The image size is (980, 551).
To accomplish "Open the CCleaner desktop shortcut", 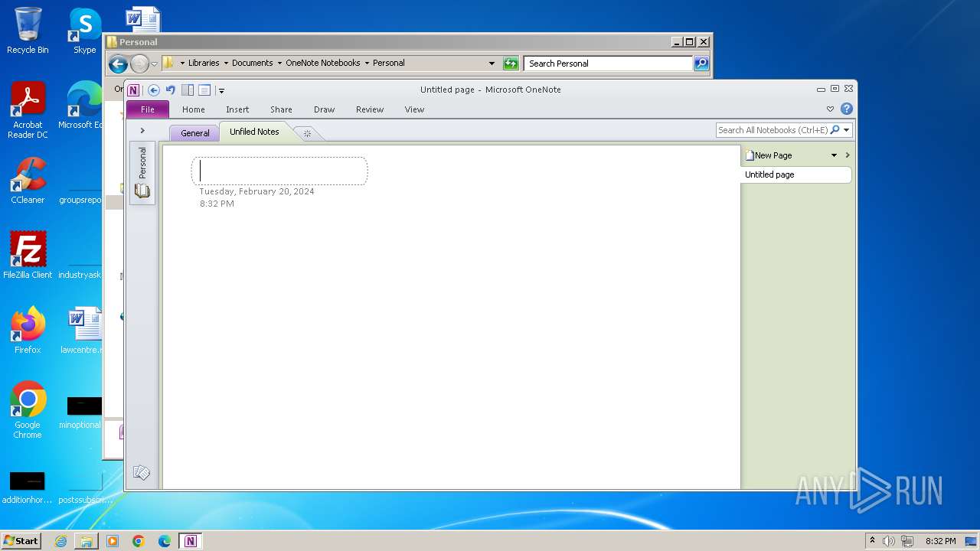I will point(28,181).
